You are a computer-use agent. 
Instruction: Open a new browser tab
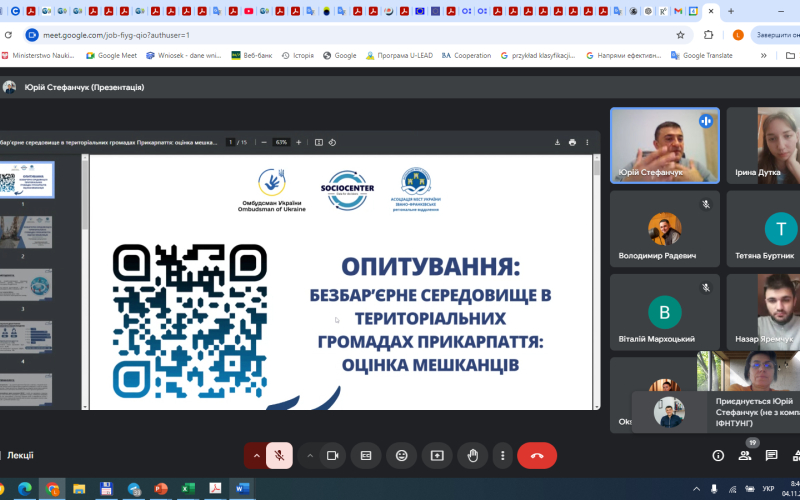click(731, 11)
